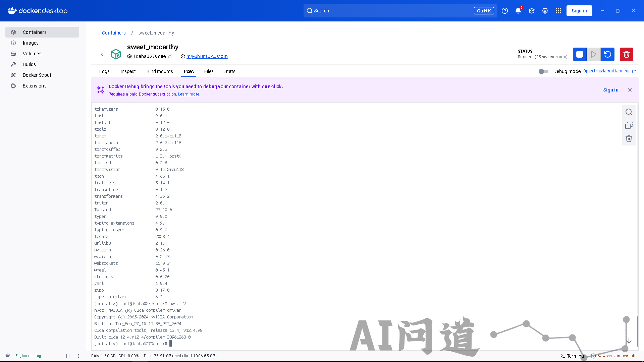Restart the sweet_mccarthy container
Screen dimensions: 644x362
point(607,54)
